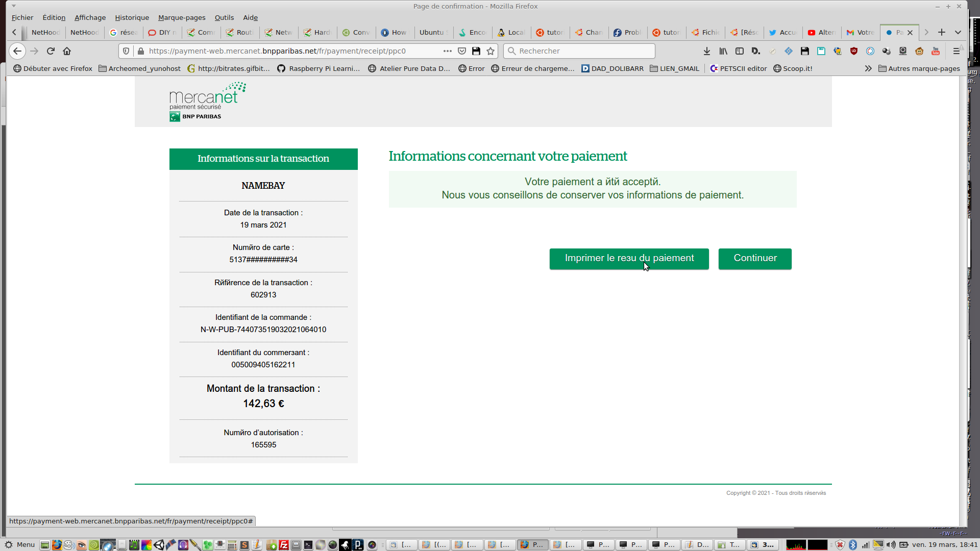Go to Firefox home page icon
This screenshot has width=980, height=551.
(x=67, y=51)
